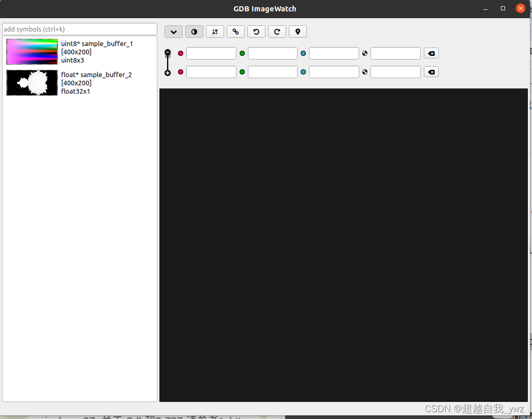Minimize the GDB ImageWatch window
Screen dimensions: 532x419
point(485,9)
